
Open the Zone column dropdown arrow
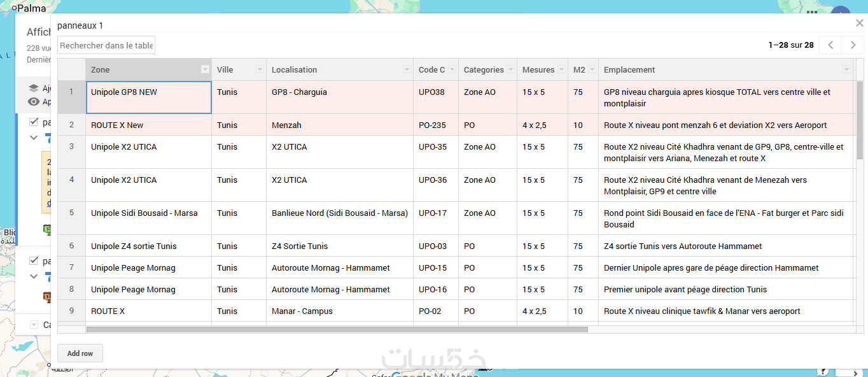point(205,69)
